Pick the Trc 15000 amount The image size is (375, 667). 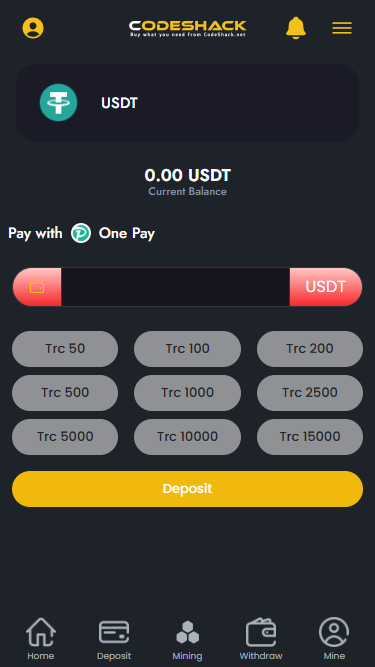[310, 437]
